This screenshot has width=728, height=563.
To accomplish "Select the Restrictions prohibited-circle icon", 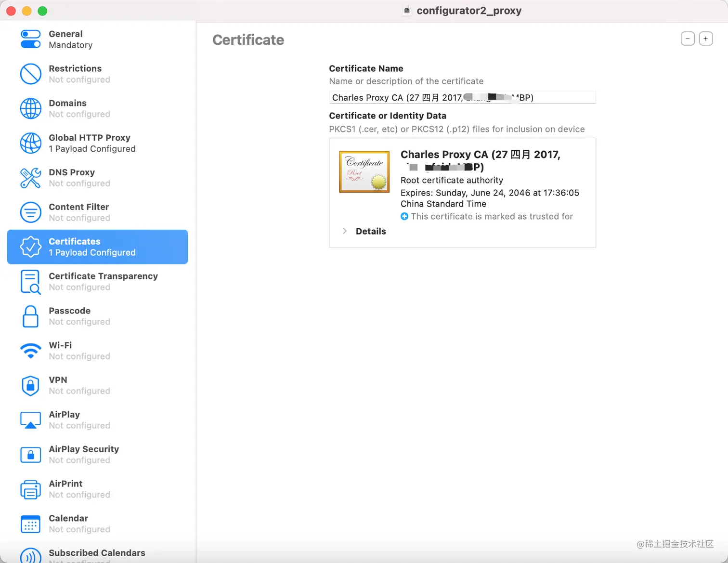I will pyautogui.click(x=30, y=74).
